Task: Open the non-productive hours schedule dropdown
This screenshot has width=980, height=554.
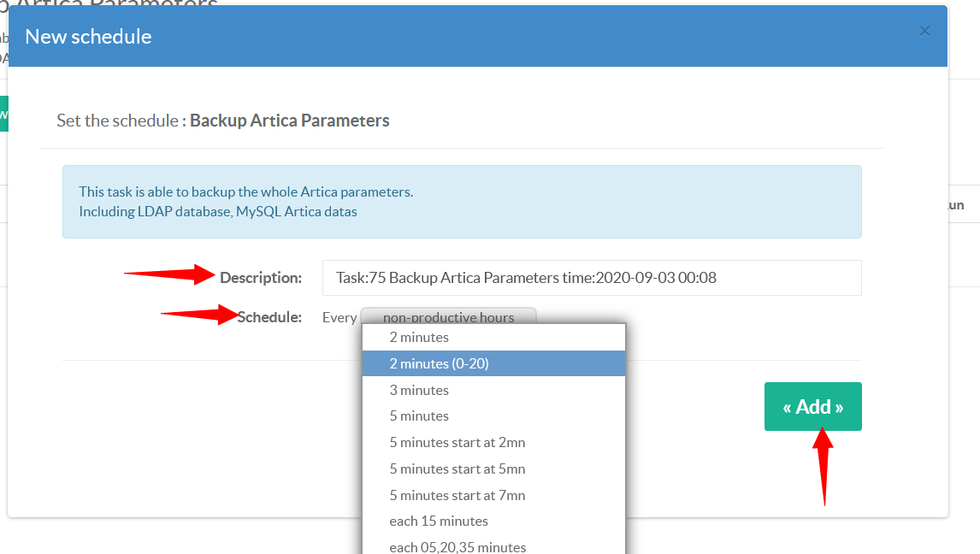Action: (448, 316)
